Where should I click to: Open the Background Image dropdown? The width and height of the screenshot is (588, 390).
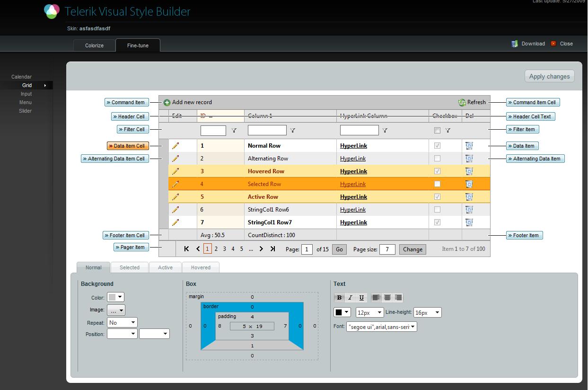pos(116,310)
